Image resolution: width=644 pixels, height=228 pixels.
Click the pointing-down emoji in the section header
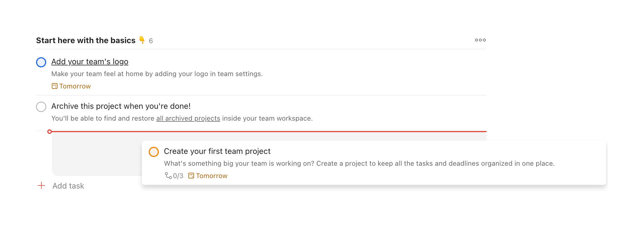click(x=142, y=40)
